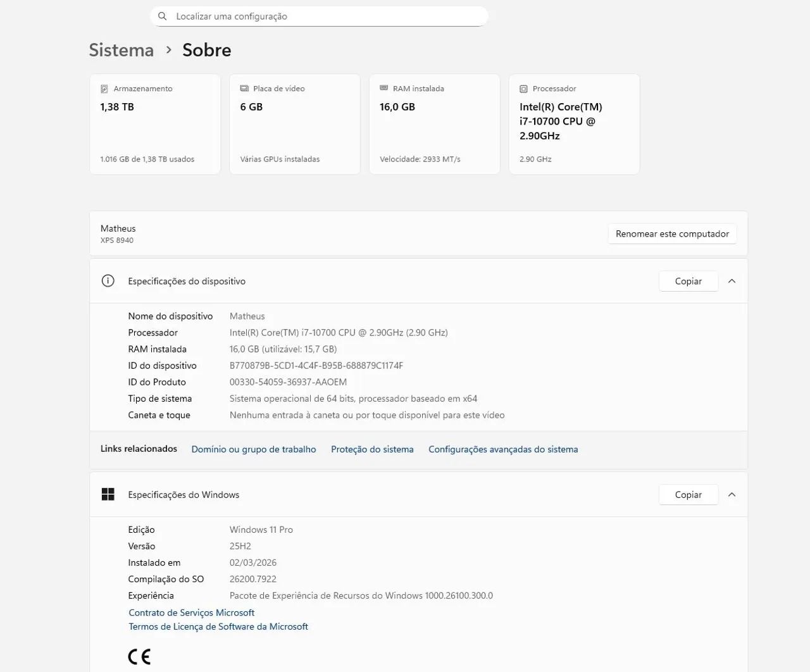Open Domínio ou grupo de trabalho link

tap(254, 449)
